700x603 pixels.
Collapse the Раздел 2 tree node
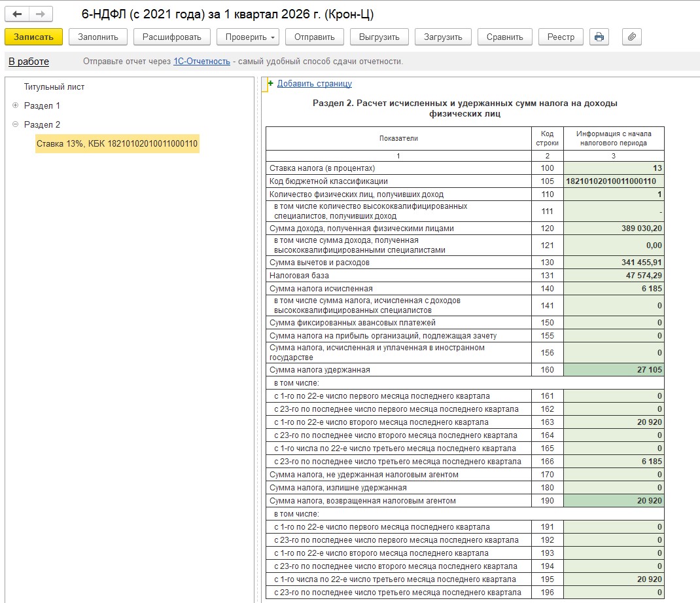(15, 124)
